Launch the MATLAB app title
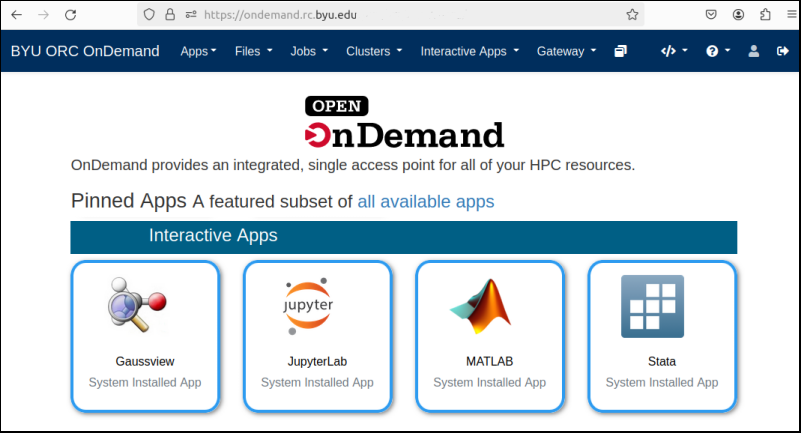 [489, 362]
